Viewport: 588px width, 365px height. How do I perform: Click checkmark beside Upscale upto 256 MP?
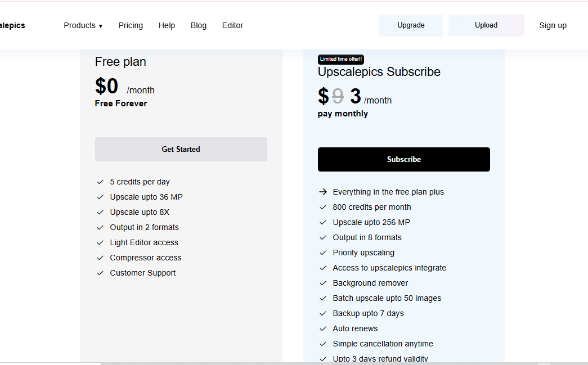tap(323, 222)
